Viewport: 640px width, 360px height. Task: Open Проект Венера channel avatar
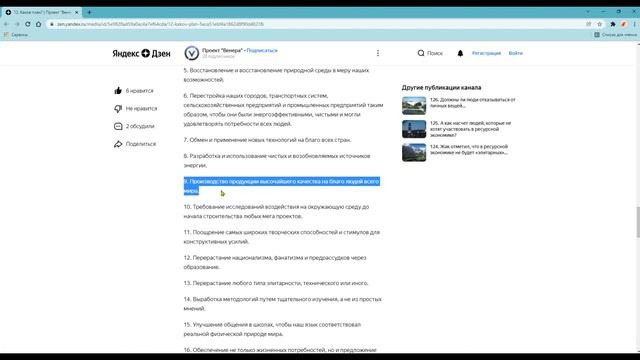pyautogui.click(x=191, y=53)
